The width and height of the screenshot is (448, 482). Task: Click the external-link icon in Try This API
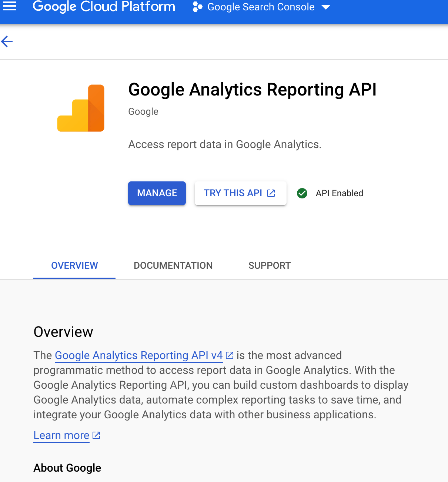tap(271, 193)
